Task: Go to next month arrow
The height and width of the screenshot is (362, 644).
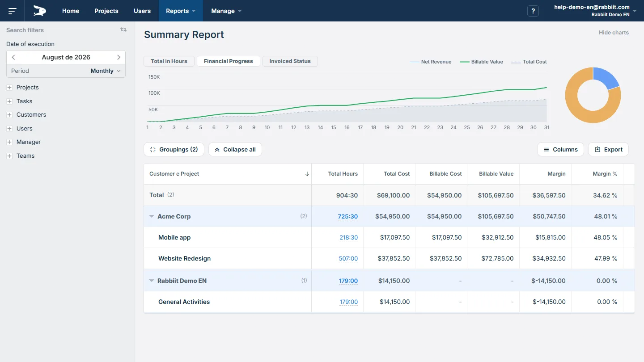Action: pos(119,57)
